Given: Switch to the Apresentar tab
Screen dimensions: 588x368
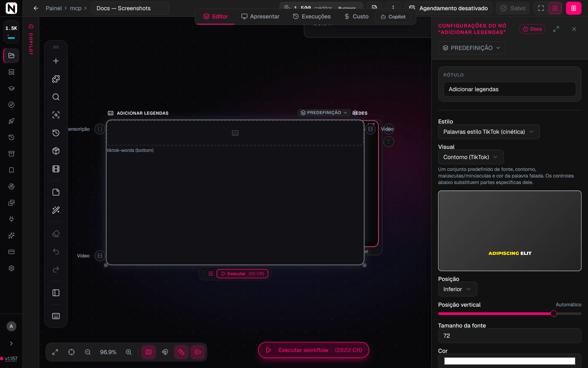Looking at the screenshot, I should (260, 17).
